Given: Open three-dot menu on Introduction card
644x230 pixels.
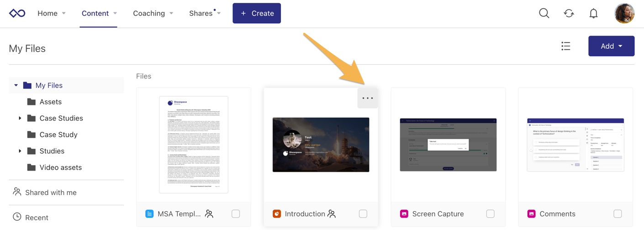Looking at the screenshot, I should coord(368,98).
